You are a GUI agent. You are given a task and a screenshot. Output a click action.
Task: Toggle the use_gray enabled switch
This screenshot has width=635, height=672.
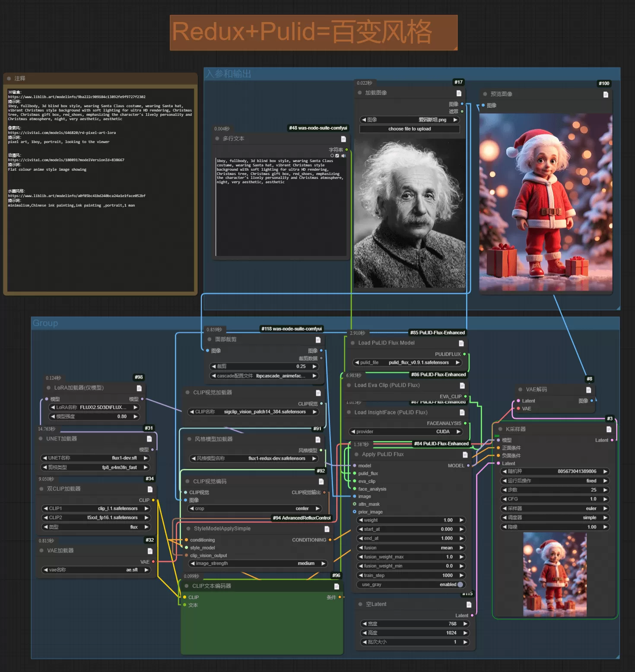click(460, 585)
